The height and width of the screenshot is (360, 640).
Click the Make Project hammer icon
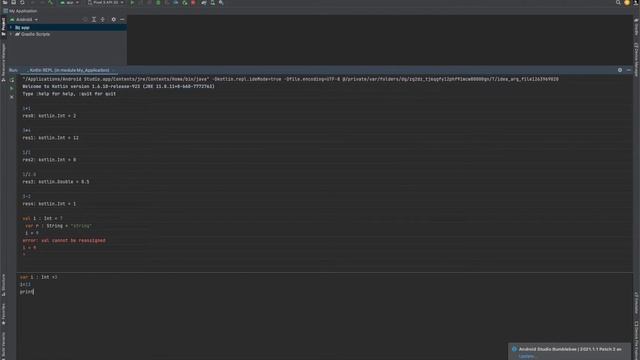[51, 2]
